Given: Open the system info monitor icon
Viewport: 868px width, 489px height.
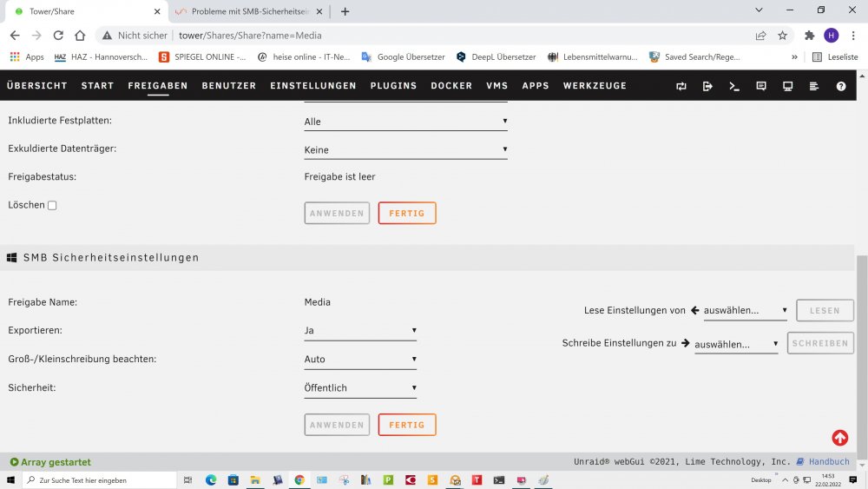Looking at the screenshot, I should [x=788, y=86].
